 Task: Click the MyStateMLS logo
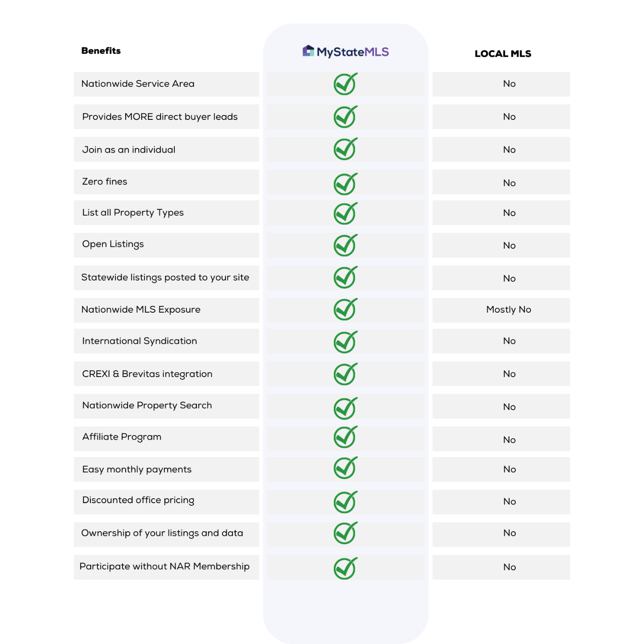point(346,52)
